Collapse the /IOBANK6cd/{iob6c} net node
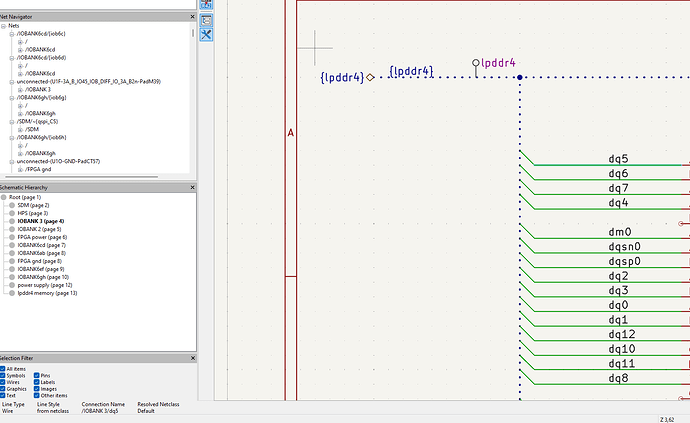690x423 pixels. 12,34
